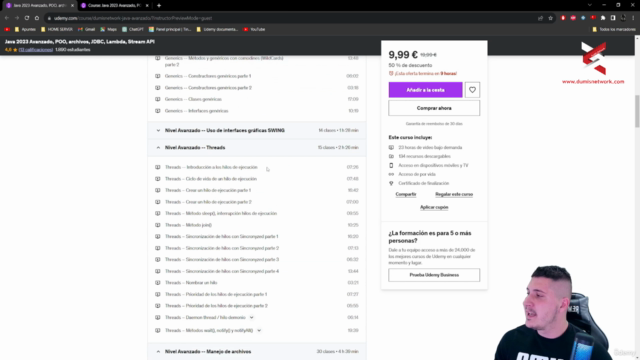Screen dimensions: 640x360
Task: Expand Nivel Avanzado interfaces gráficas SWING section
Action: pyautogui.click(x=257, y=130)
